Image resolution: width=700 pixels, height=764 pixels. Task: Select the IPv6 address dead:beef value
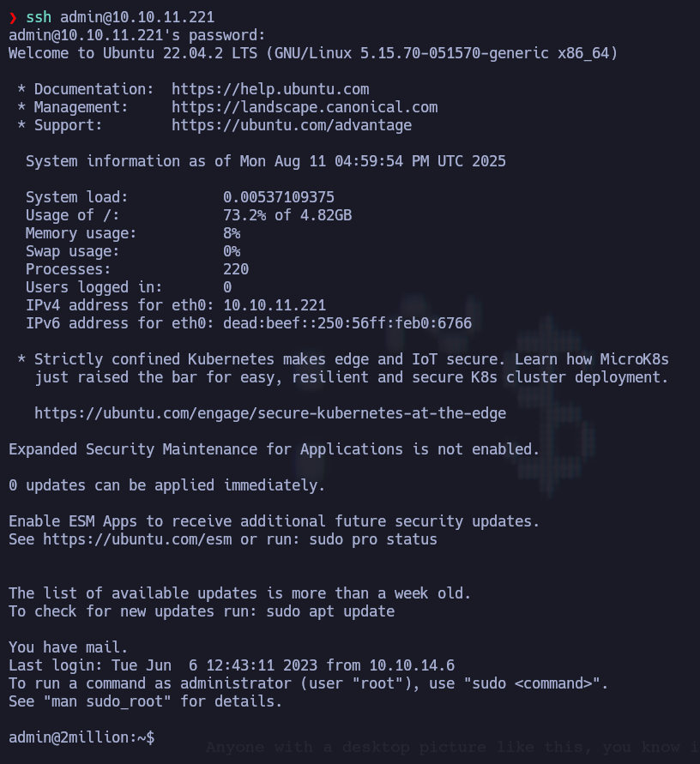[x=347, y=323]
